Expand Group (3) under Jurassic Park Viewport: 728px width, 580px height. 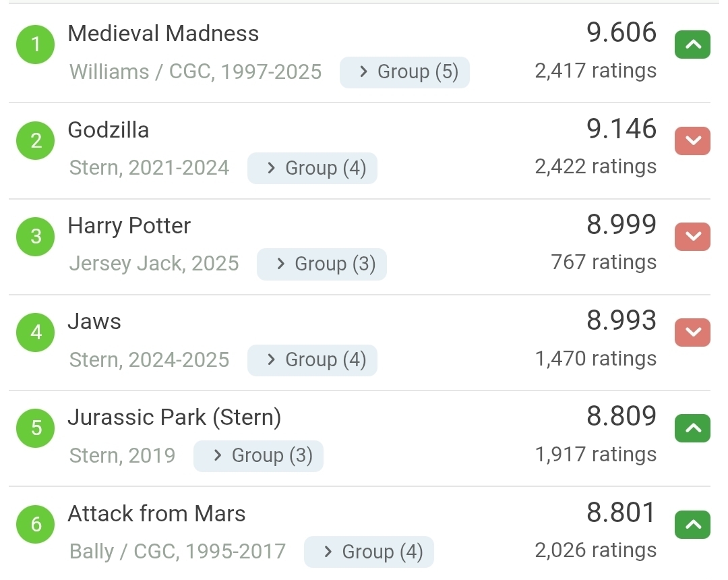coord(258,455)
